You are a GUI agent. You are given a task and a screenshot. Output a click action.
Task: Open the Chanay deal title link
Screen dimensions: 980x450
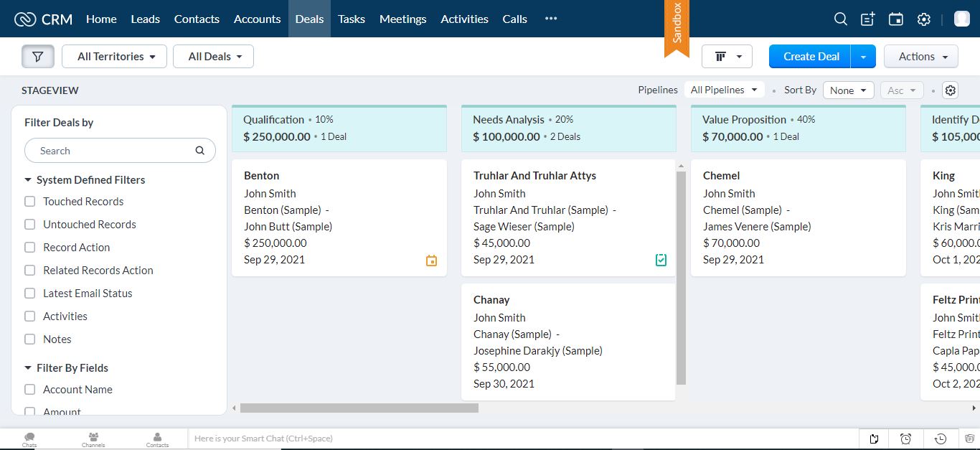[491, 300]
